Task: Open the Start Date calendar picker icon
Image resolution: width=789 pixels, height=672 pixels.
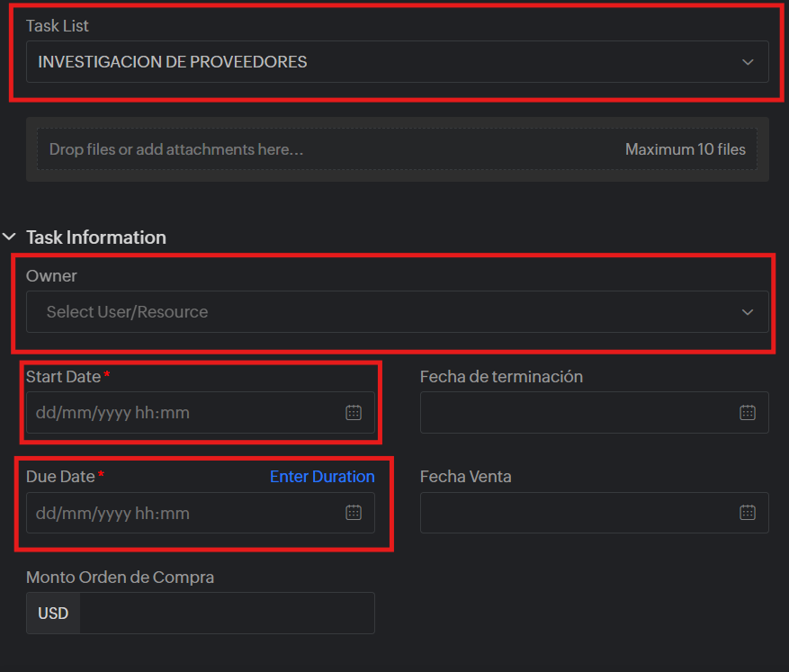Action: coord(354,413)
